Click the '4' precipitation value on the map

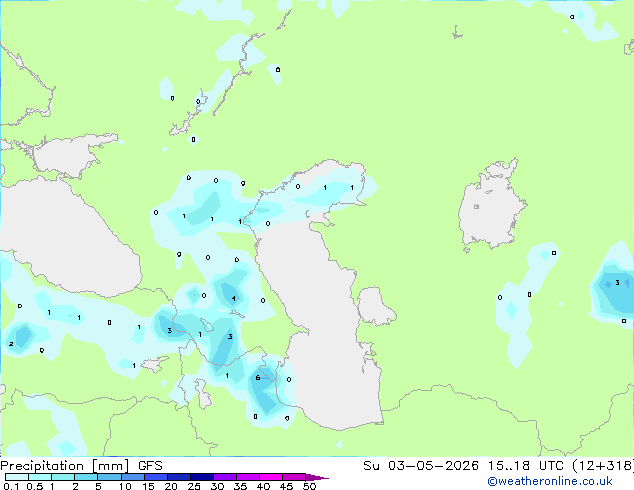point(233,298)
